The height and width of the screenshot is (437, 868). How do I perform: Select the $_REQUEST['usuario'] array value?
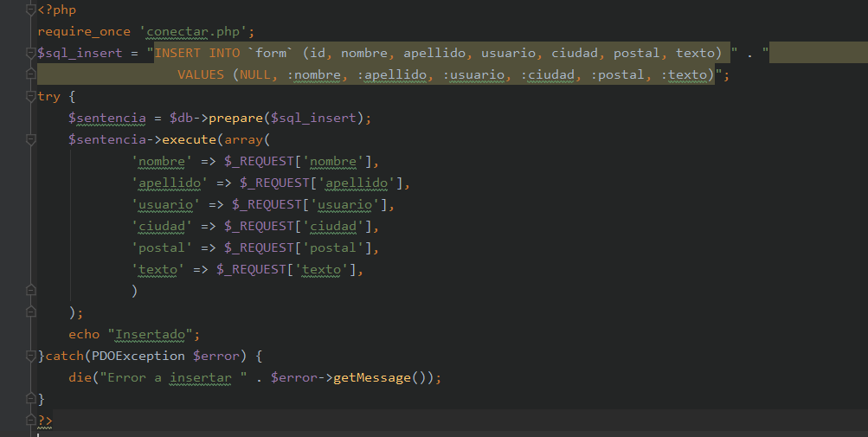point(312,204)
